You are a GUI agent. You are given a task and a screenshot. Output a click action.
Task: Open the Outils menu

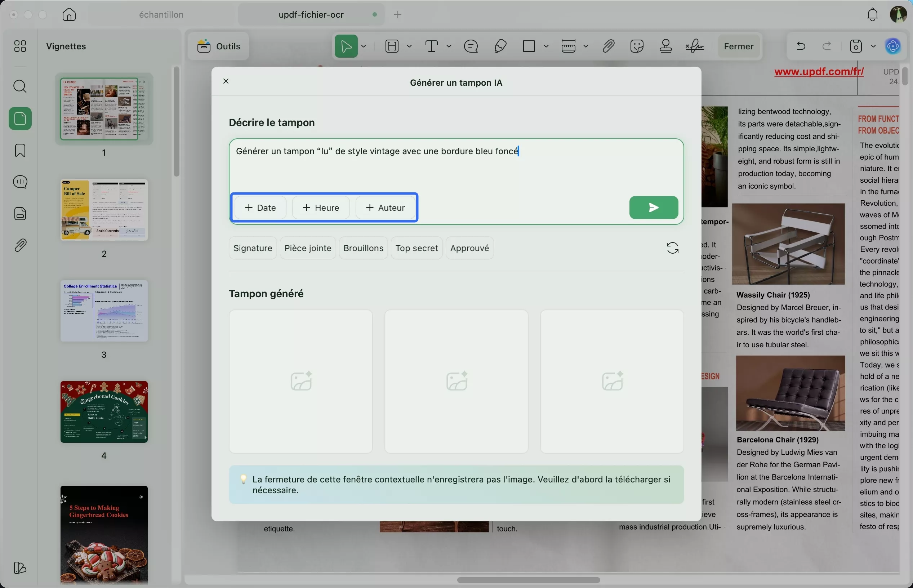[219, 46]
